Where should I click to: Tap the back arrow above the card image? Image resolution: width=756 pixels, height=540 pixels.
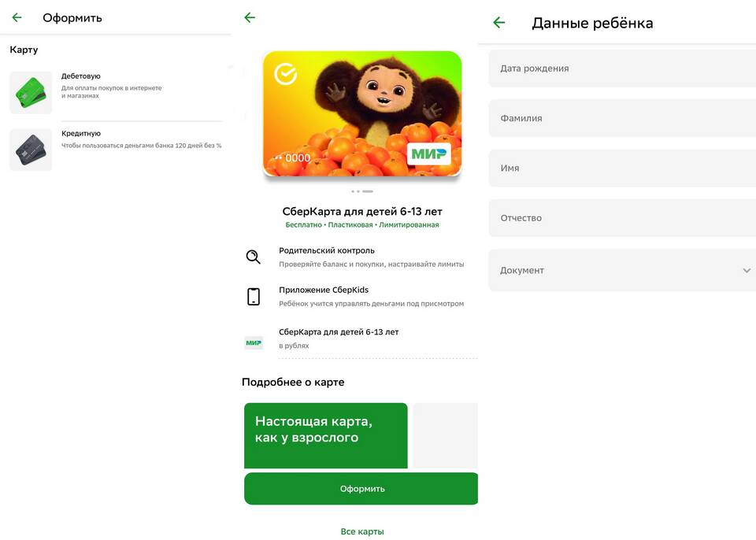250,18
